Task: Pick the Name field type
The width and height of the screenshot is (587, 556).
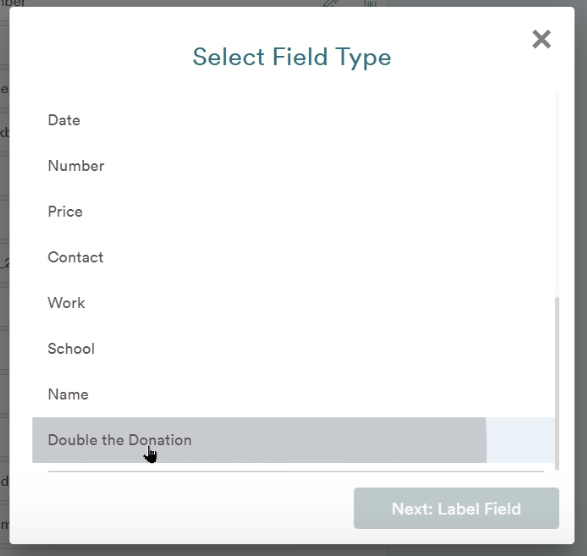Action: [294, 394]
